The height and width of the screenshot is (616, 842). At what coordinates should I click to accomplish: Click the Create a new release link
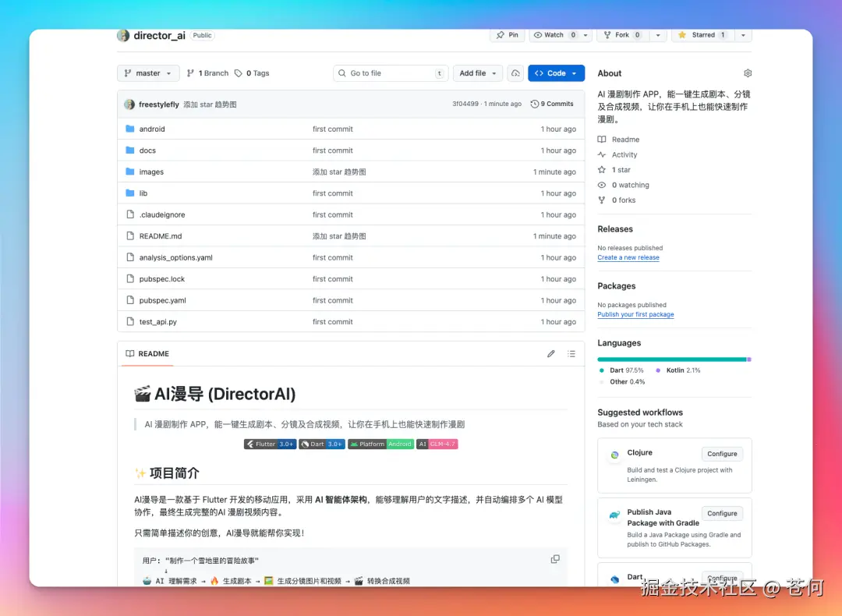click(628, 257)
